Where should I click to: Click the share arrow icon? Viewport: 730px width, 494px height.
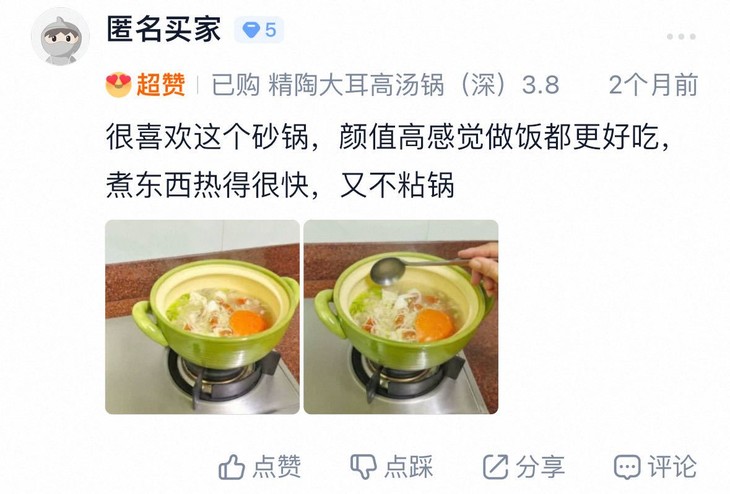(x=495, y=467)
